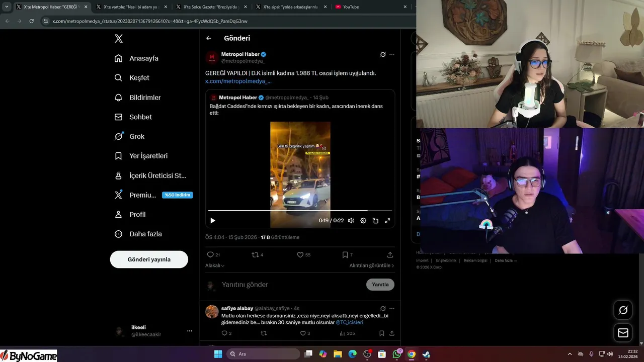Click the X logo in sidebar
This screenshot has height=362, width=644.
(x=118, y=39)
